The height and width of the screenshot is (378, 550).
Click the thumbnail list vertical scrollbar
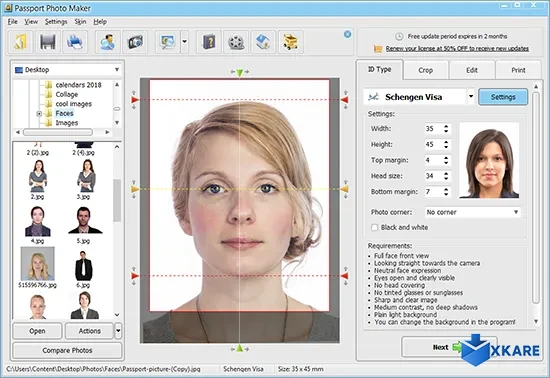117,201
